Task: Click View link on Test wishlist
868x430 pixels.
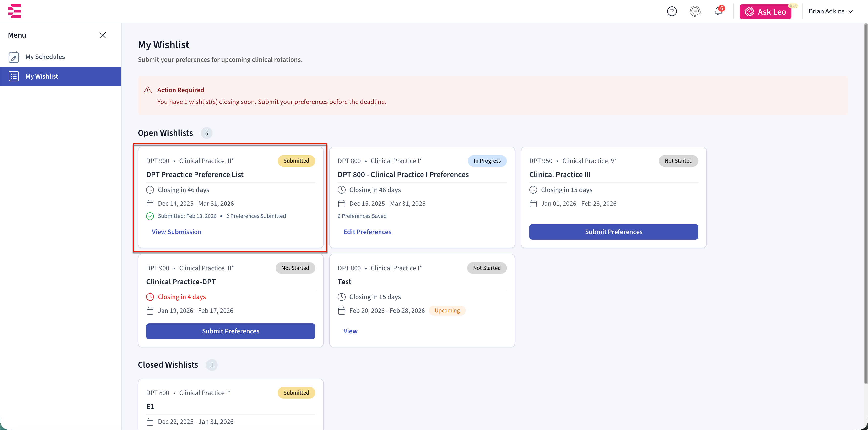Action: pyautogui.click(x=350, y=331)
